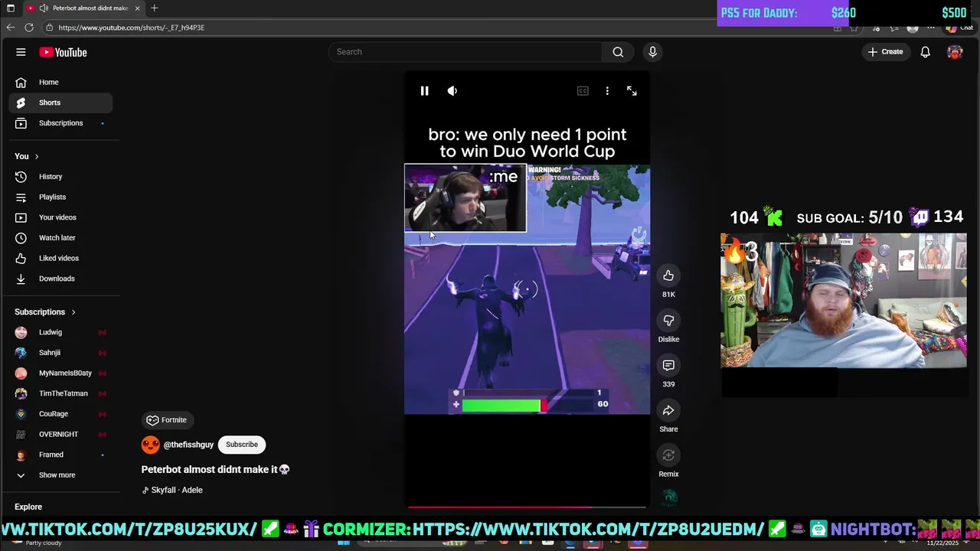Go back in the browser
This screenshot has height=551, width=980.
[x=10, y=28]
